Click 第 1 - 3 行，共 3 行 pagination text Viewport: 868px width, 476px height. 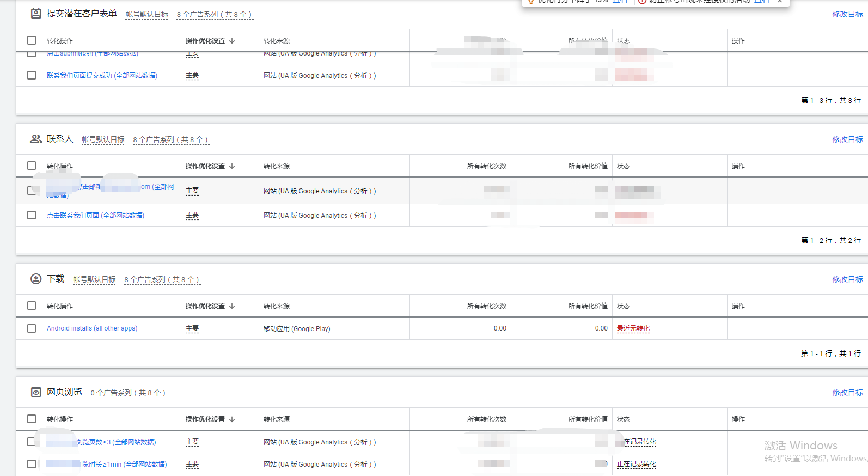point(831,100)
